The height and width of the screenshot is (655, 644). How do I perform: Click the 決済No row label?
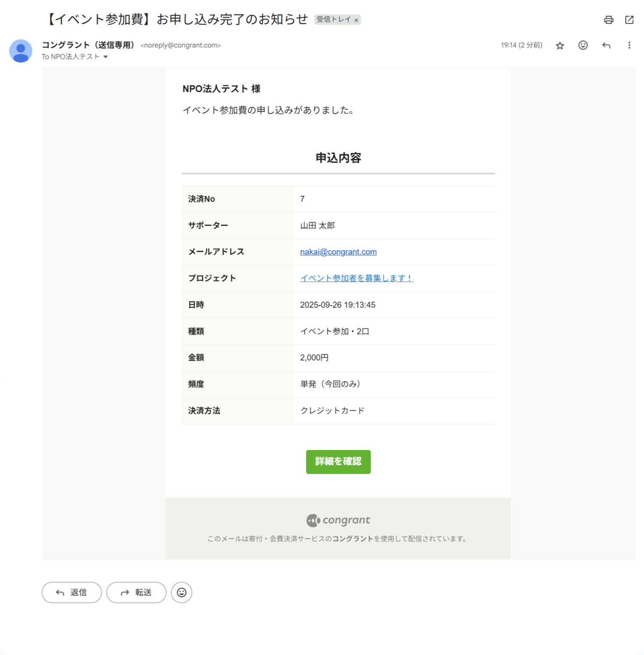[x=201, y=199]
